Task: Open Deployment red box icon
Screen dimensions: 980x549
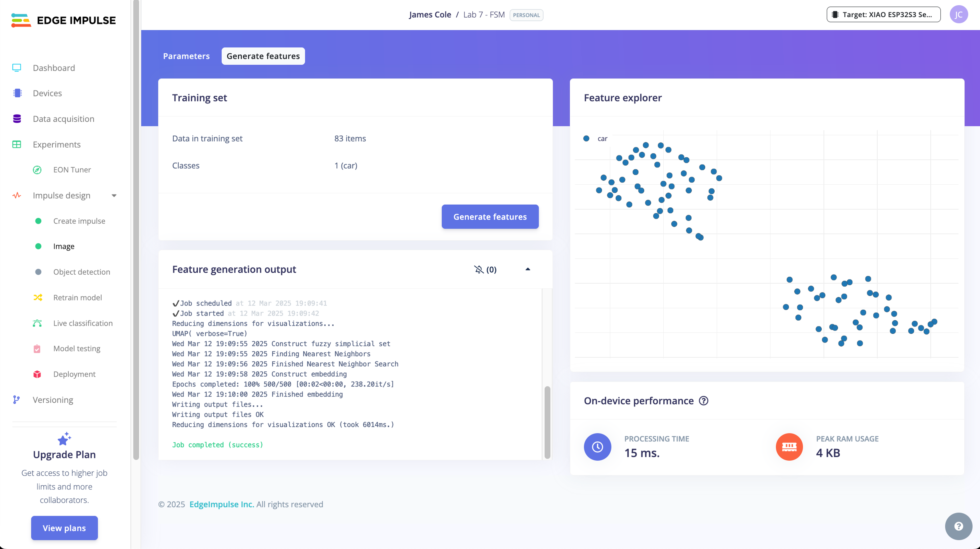Action: tap(37, 374)
